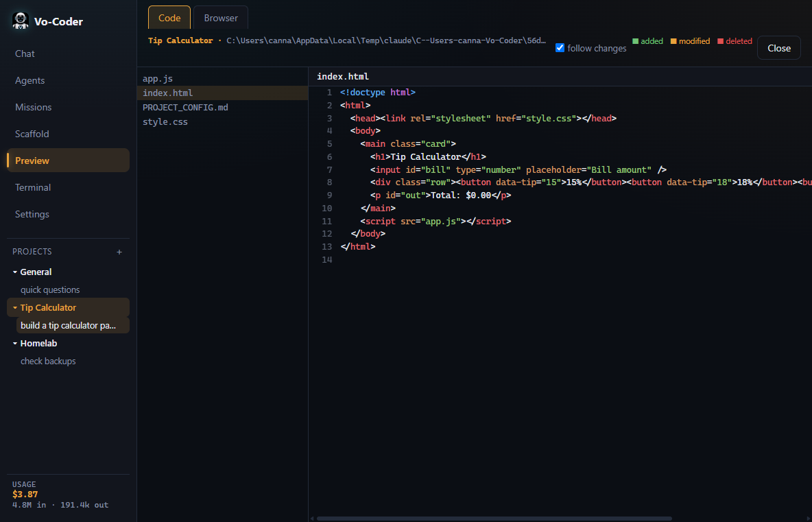Click the Tip Calculator h1 code line

tap(428, 157)
